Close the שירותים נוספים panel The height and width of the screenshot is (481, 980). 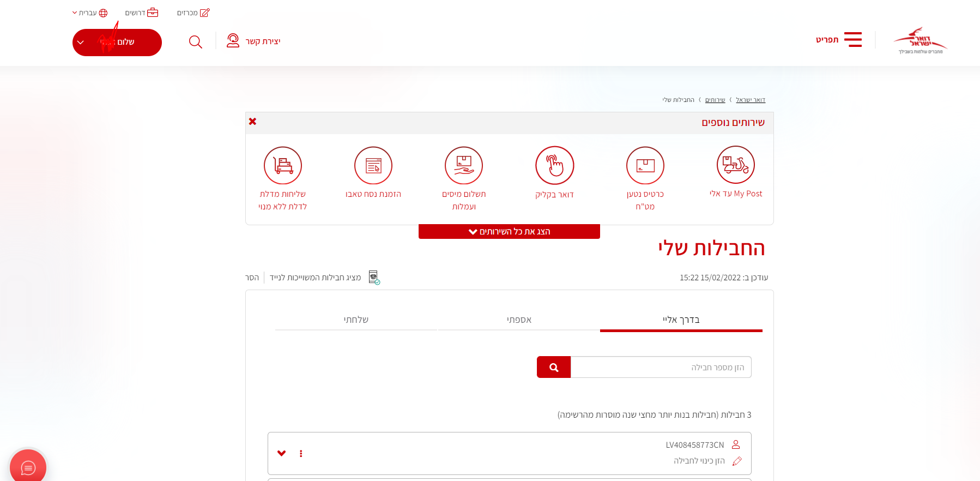coord(252,121)
